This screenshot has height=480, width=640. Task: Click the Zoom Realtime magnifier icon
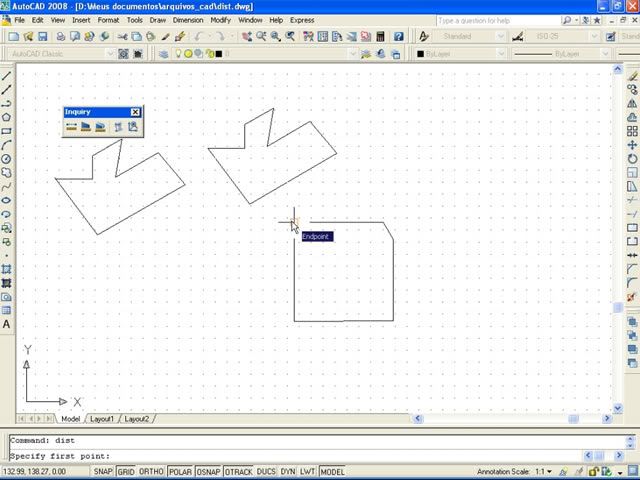261,37
